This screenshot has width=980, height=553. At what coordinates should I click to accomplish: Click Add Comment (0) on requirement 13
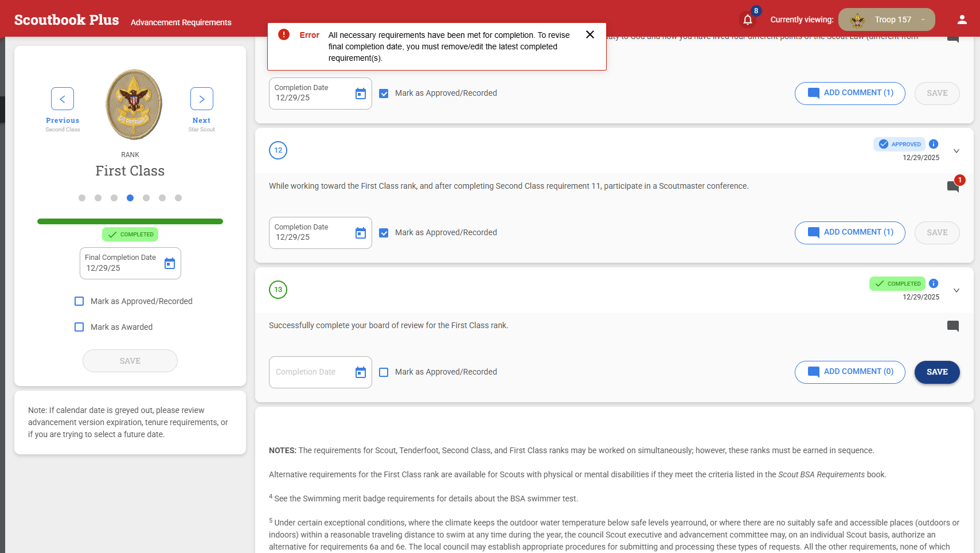850,372
